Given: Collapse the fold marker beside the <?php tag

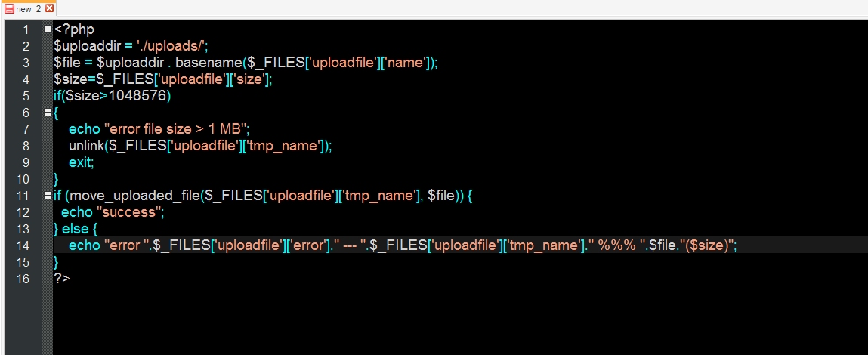Looking at the screenshot, I should [48, 29].
